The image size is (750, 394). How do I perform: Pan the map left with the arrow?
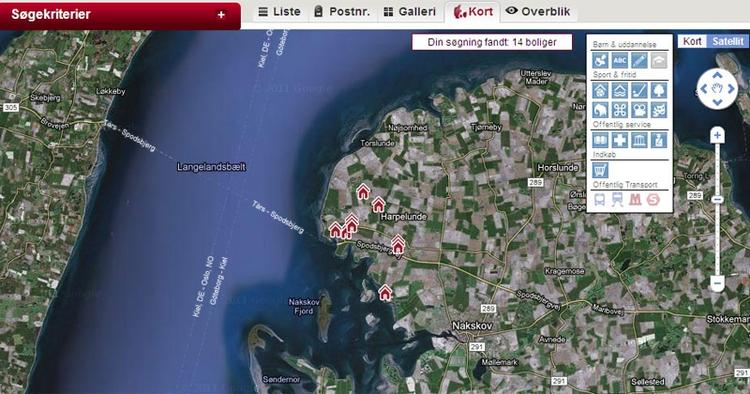point(703,88)
